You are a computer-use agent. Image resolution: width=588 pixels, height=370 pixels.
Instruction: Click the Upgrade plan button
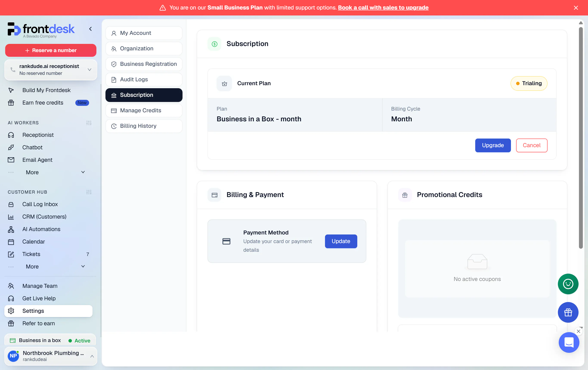pyautogui.click(x=493, y=145)
